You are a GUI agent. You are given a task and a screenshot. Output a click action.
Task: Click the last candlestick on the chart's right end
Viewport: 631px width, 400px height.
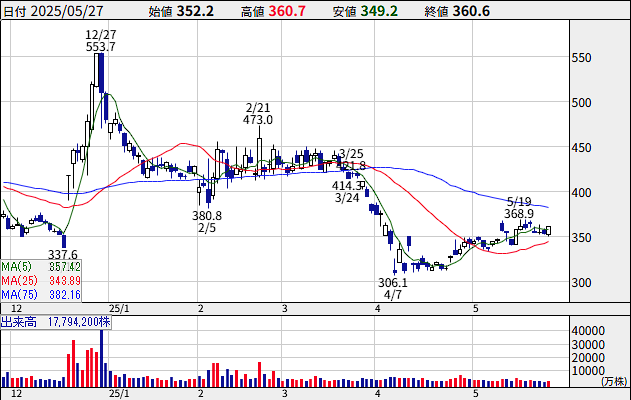548,231
